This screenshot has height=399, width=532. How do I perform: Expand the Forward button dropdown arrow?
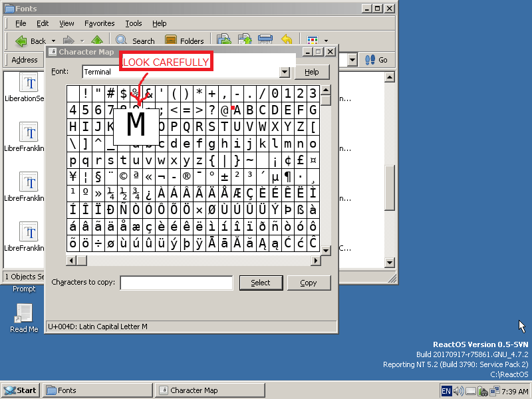[81, 41]
